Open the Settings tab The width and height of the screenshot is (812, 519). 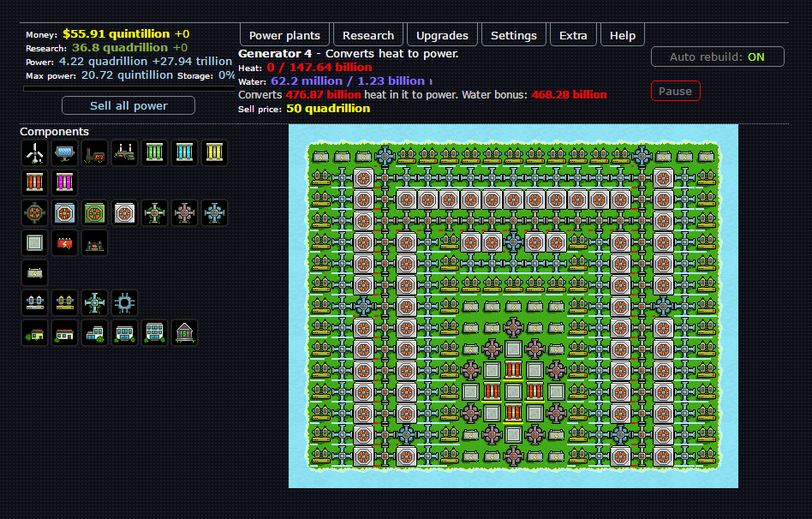(x=514, y=35)
